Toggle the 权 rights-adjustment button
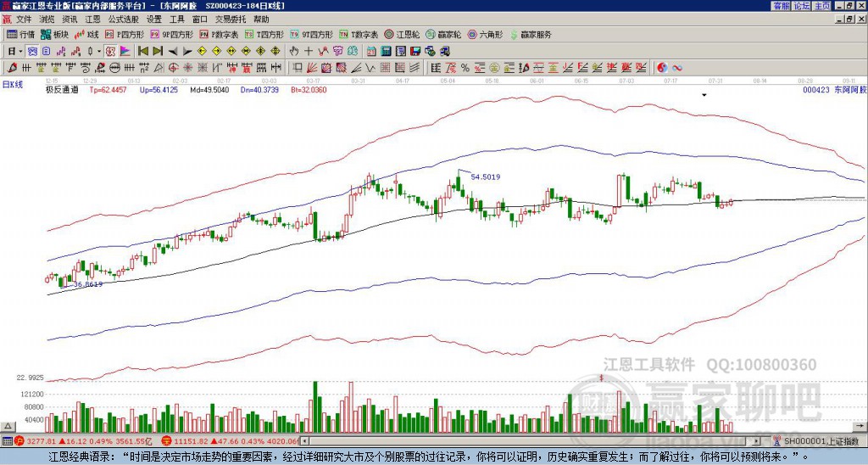 coord(110,52)
